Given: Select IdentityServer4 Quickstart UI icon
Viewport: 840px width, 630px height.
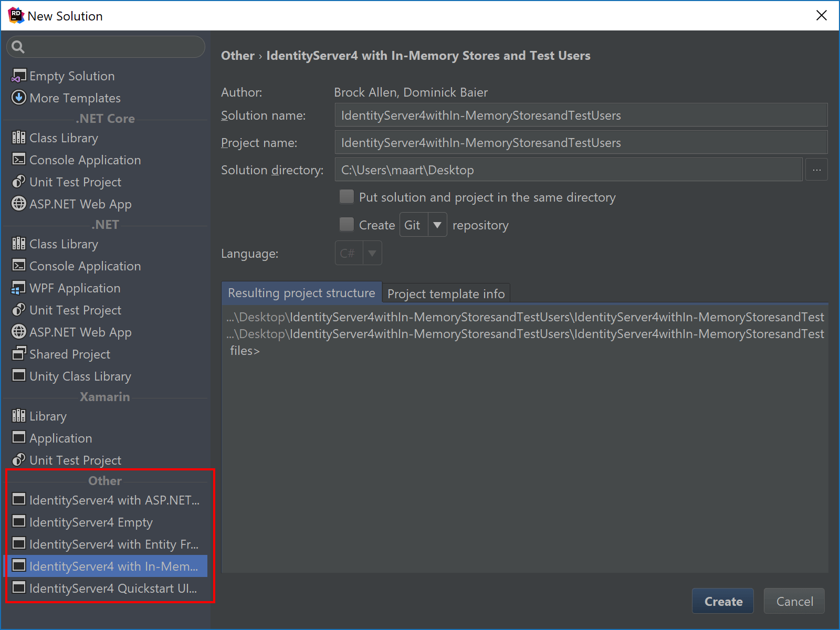Looking at the screenshot, I should pyautogui.click(x=19, y=587).
